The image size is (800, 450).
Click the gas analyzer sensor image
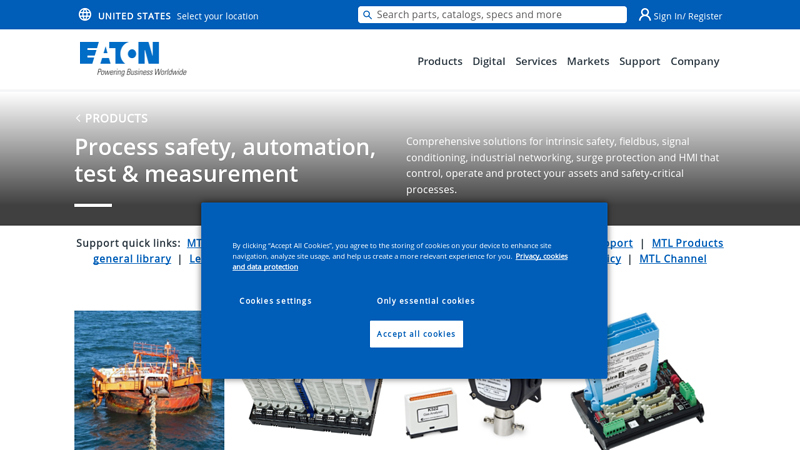coord(473,408)
